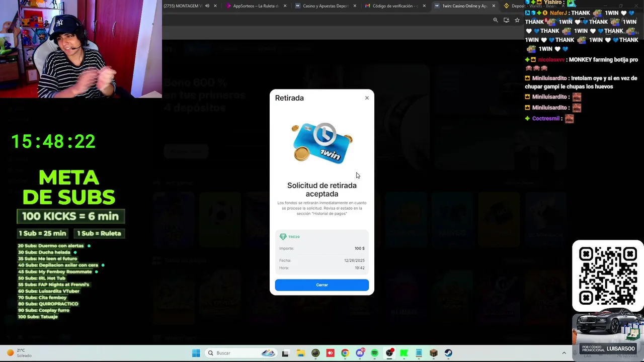Click the QR code overlay
Viewport: 644px width, 362px height.
click(608, 276)
